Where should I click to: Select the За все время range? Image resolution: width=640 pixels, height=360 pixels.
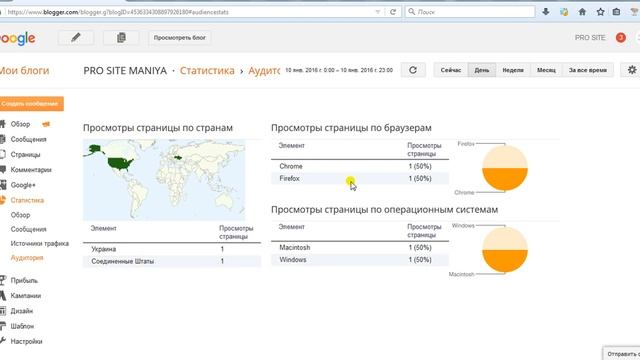coord(588,70)
